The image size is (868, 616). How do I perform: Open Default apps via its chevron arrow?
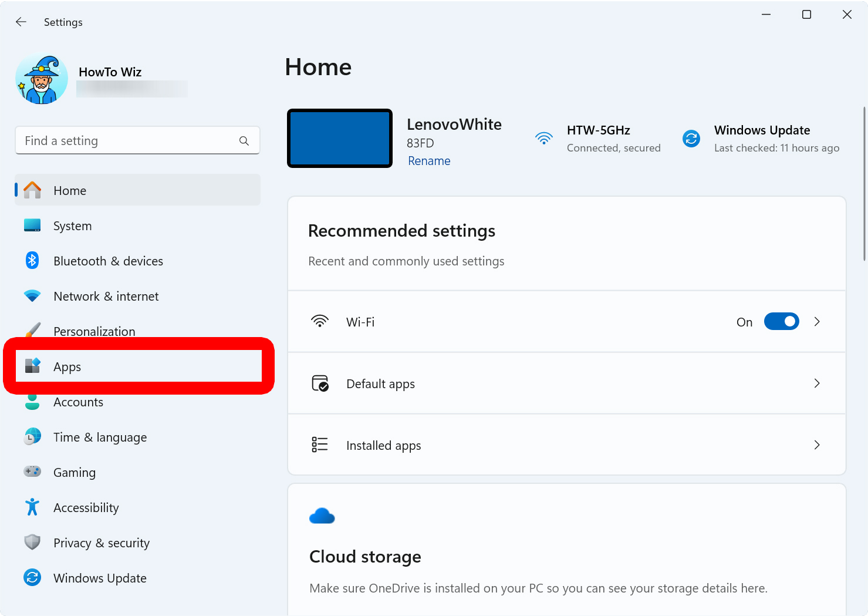point(817,383)
